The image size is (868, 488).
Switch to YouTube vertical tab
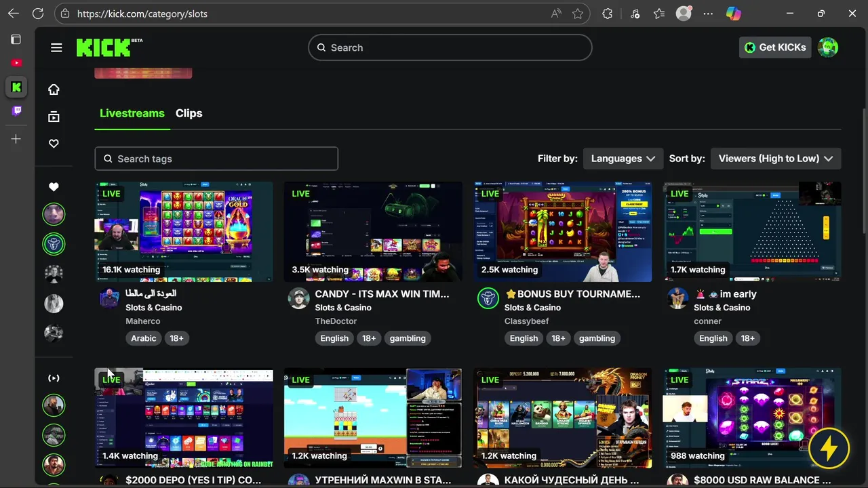click(x=16, y=63)
